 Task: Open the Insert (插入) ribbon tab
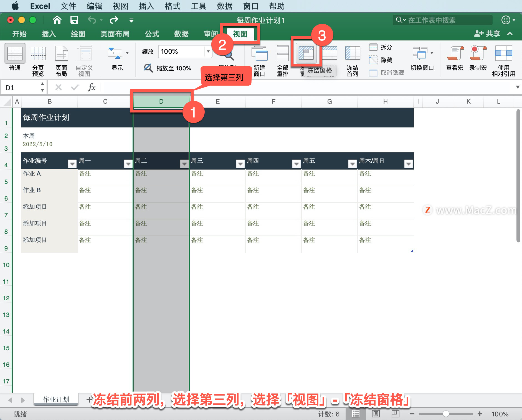49,34
